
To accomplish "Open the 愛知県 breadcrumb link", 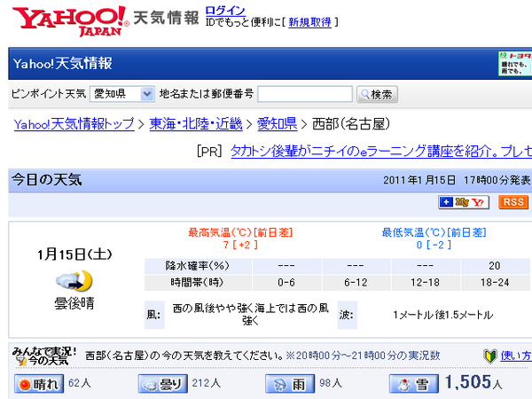I will click(x=276, y=123).
